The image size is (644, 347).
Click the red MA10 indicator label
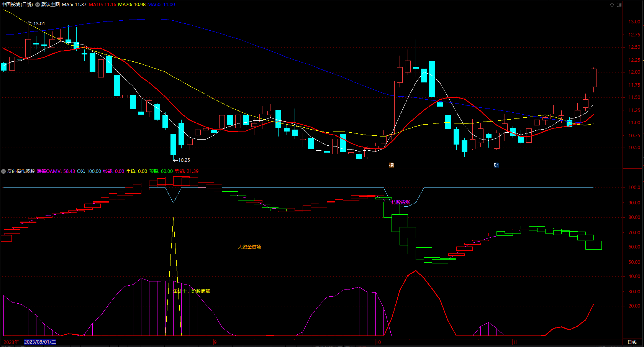tap(102, 5)
